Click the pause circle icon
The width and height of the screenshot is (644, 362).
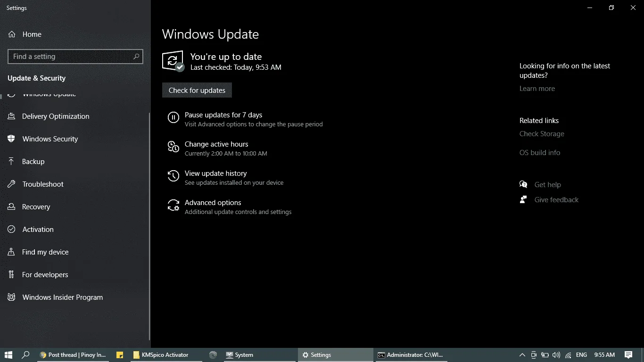coord(173,118)
